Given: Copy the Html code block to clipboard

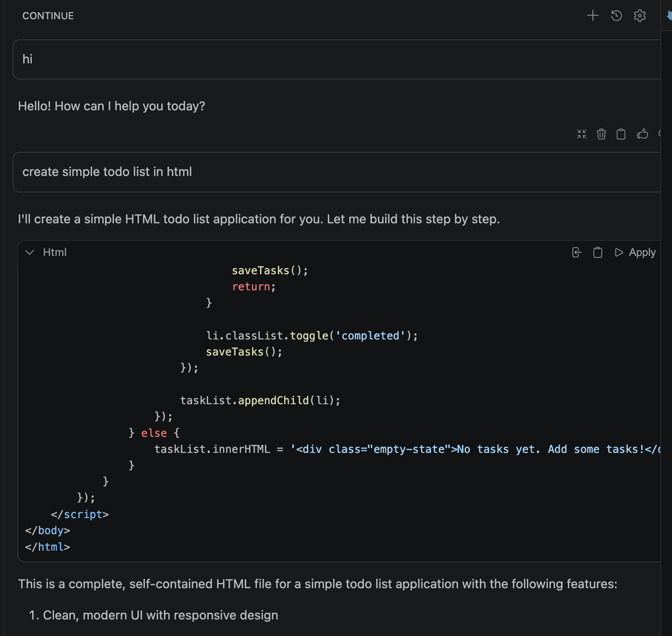Looking at the screenshot, I should pos(597,252).
